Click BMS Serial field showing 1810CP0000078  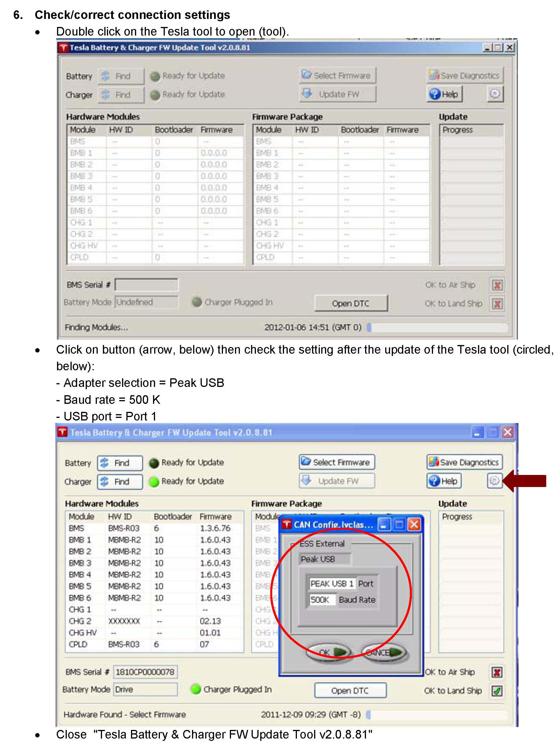click(x=145, y=672)
